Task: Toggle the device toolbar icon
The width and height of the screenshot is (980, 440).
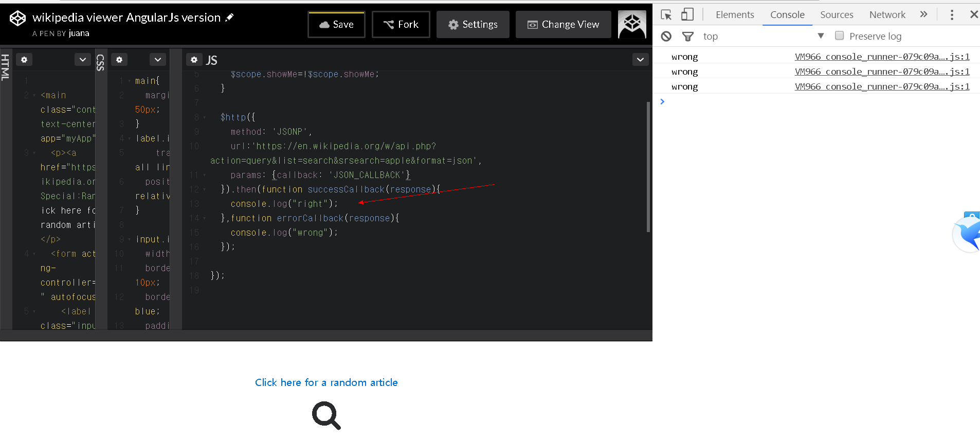Action: pyautogui.click(x=687, y=15)
